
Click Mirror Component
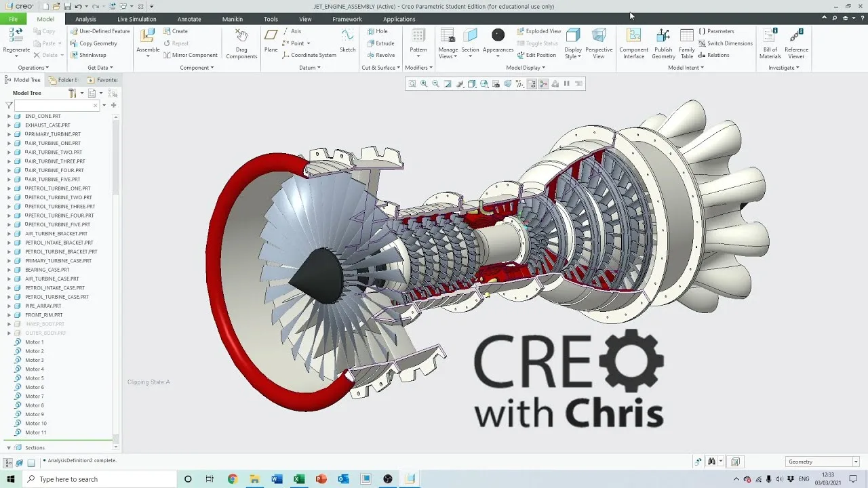[191, 55]
